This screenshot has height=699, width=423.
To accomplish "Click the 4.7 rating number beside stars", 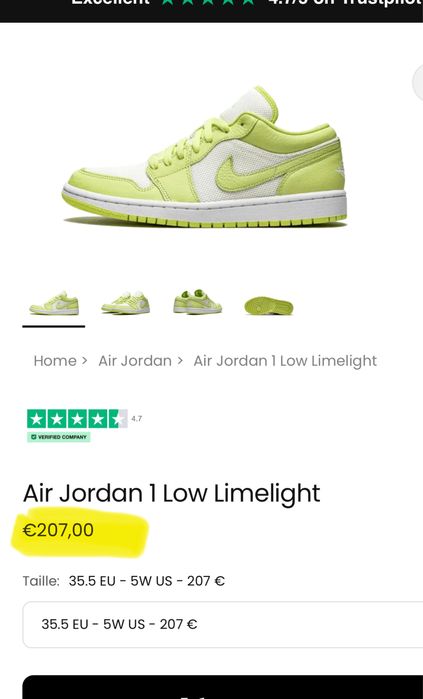I will click(x=137, y=419).
